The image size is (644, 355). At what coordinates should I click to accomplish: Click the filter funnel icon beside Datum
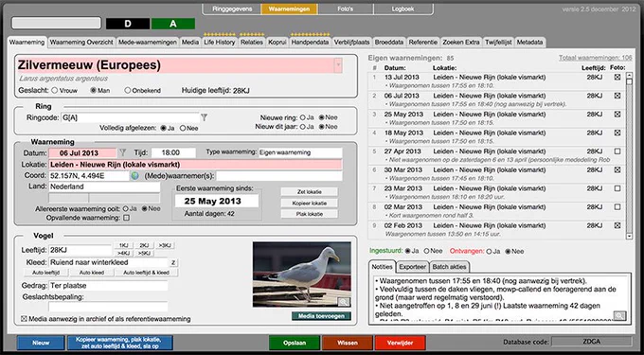tap(122, 152)
